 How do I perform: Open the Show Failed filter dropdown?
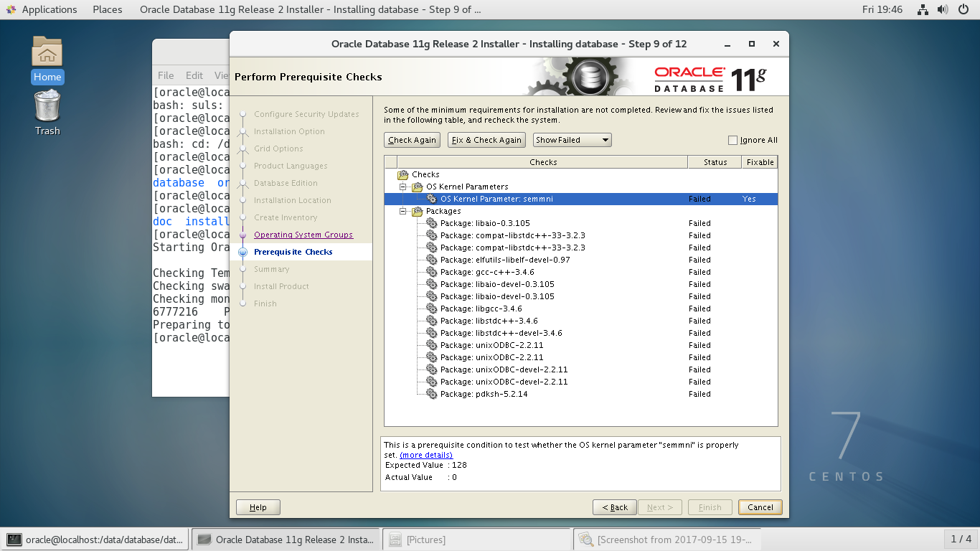(573, 140)
